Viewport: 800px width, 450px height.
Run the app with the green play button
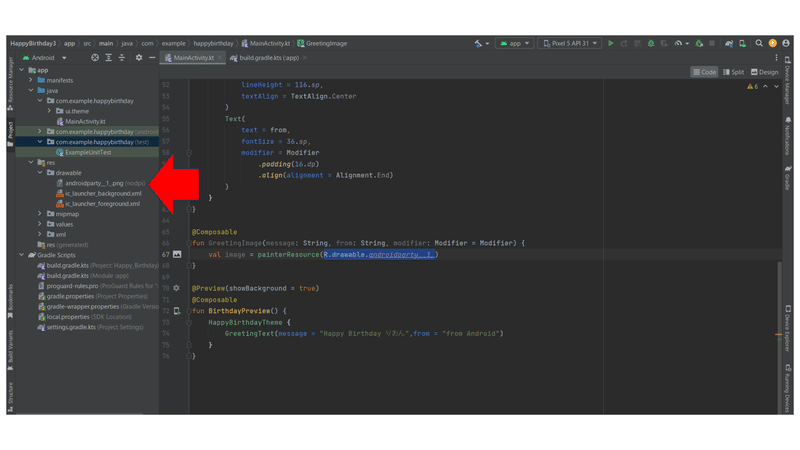pyautogui.click(x=611, y=43)
